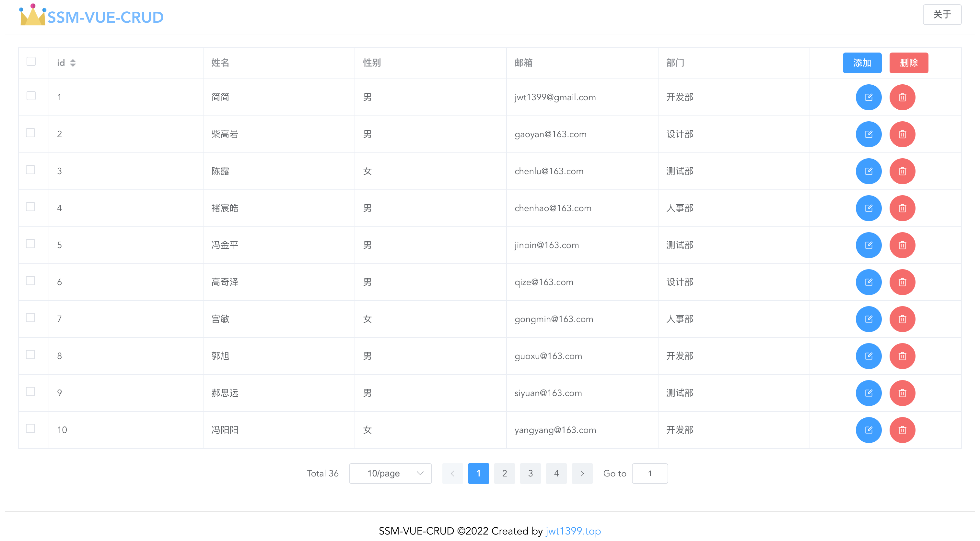Edit the 郝思远 row entry
The height and width of the screenshot is (541, 980).
click(868, 392)
